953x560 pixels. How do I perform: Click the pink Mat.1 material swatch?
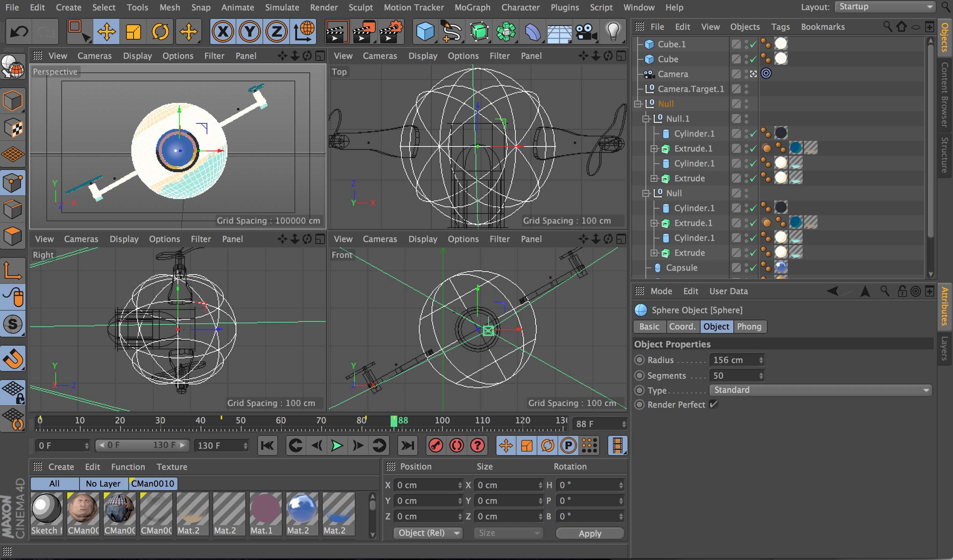coord(266,509)
